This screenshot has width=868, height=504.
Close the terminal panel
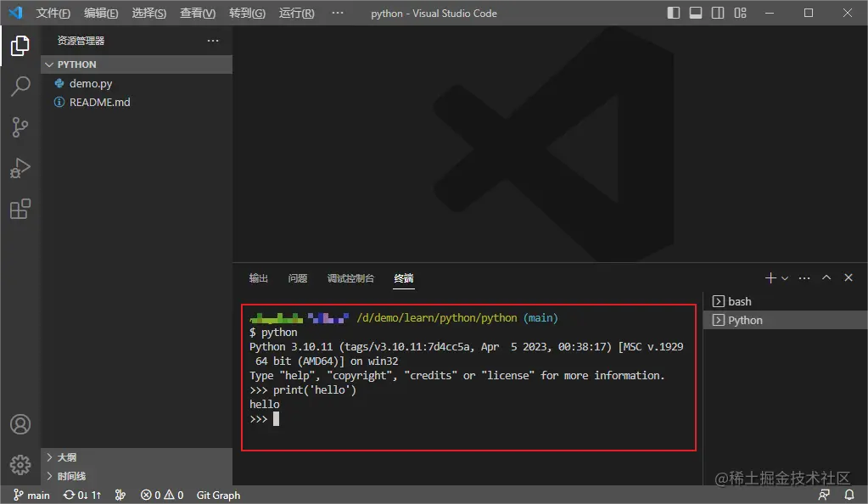(848, 277)
